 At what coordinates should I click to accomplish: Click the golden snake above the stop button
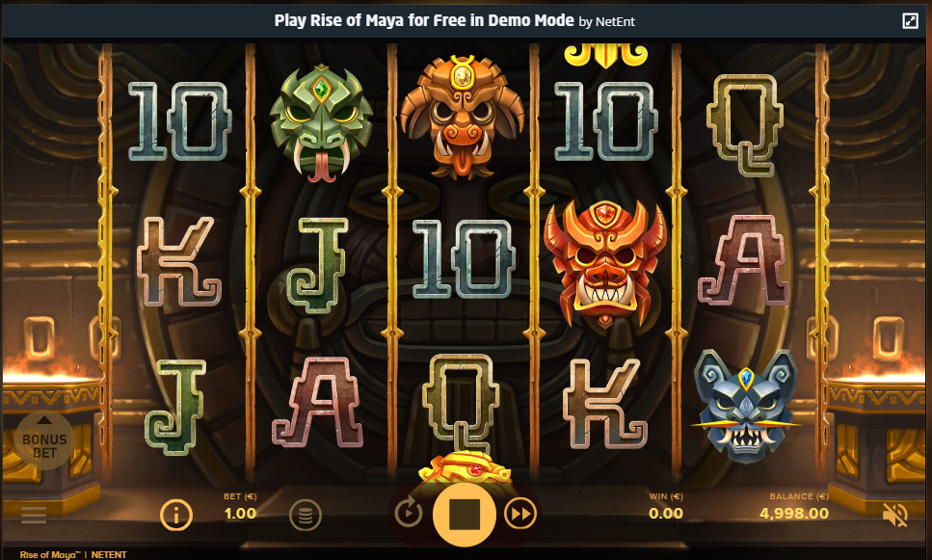[x=465, y=466]
